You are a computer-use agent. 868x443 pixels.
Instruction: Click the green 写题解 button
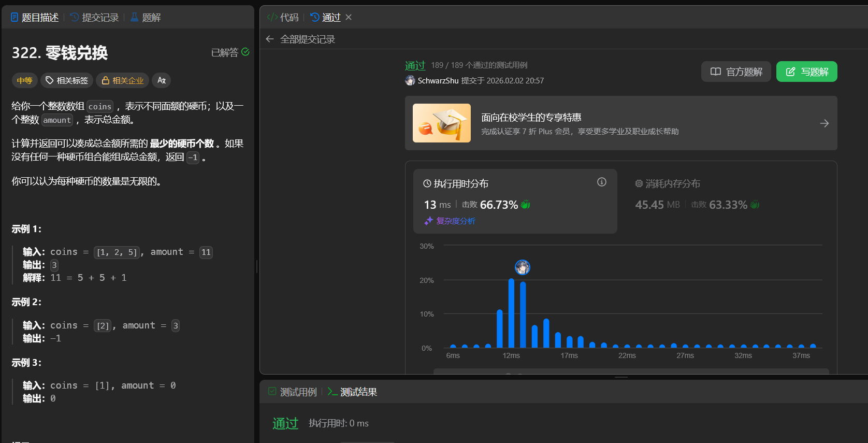(806, 72)
